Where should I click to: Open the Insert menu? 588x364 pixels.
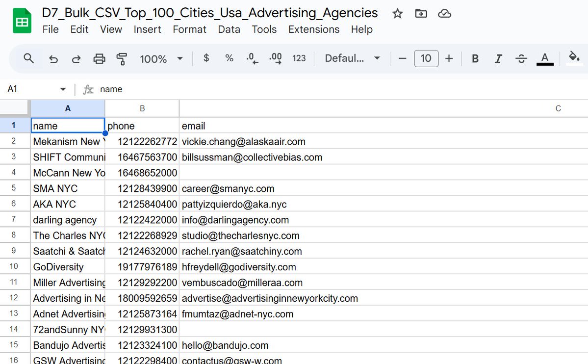148,29
